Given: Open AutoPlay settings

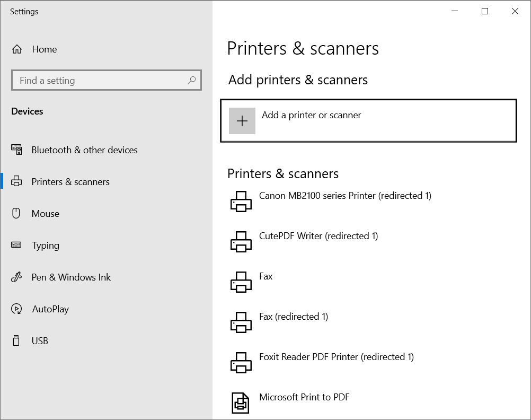Looking at the screenshot, I should (x=50, y=309).
